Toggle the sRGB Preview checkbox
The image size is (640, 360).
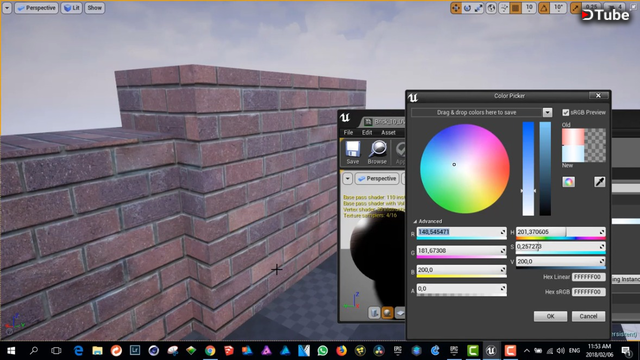click(x=565, y=112)
